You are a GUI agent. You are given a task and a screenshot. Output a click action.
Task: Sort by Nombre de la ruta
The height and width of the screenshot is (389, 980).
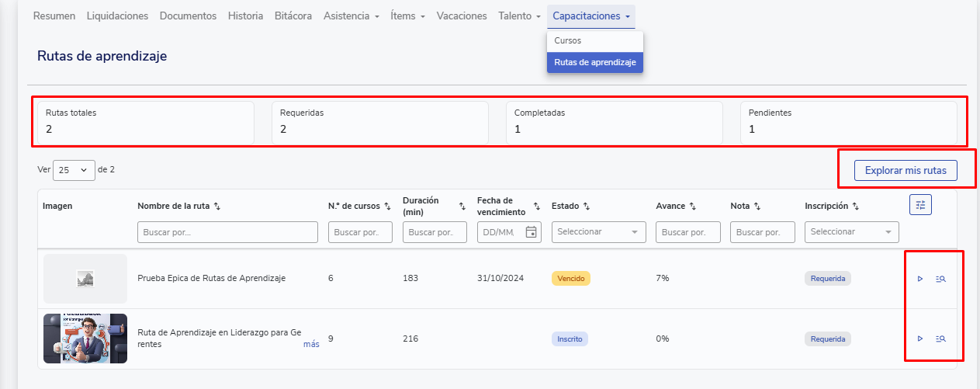pyautogui.click(x=217, y=207)
